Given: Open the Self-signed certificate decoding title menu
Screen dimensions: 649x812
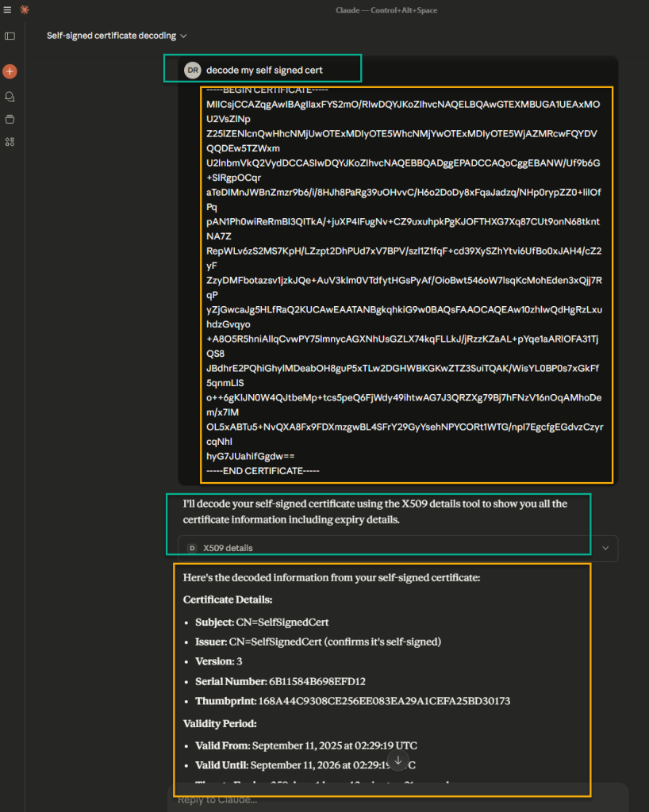Looking at the screenshot, I should 111,36.
